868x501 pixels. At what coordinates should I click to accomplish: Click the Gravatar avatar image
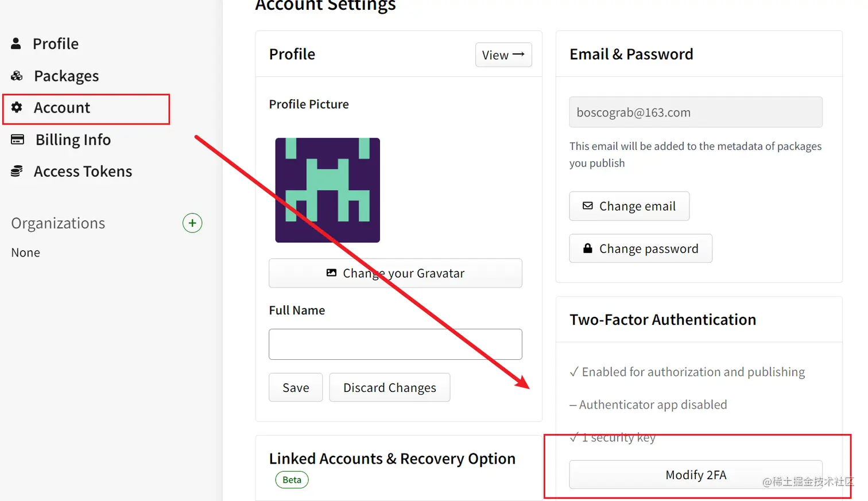click(327, 190)
